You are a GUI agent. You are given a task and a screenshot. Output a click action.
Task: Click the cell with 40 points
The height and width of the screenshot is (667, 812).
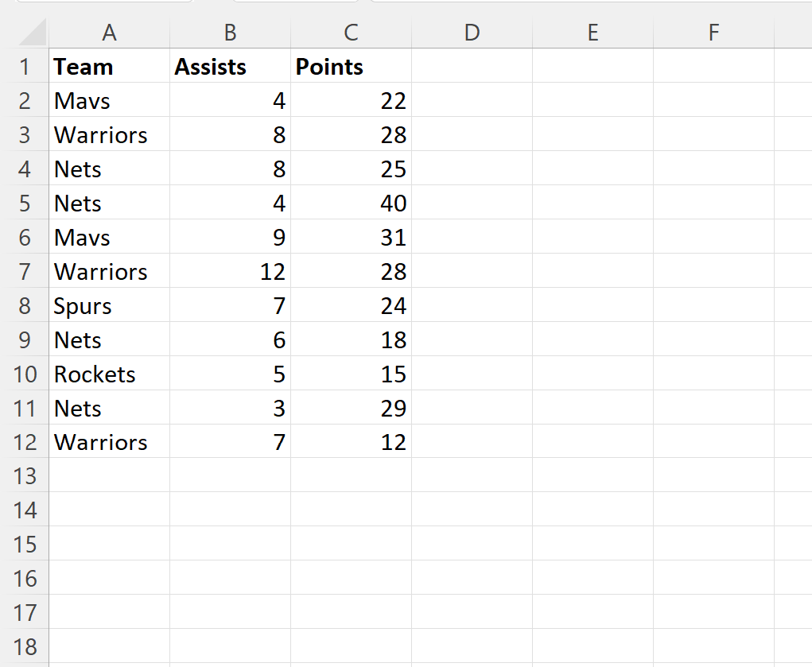click(351, 204)
